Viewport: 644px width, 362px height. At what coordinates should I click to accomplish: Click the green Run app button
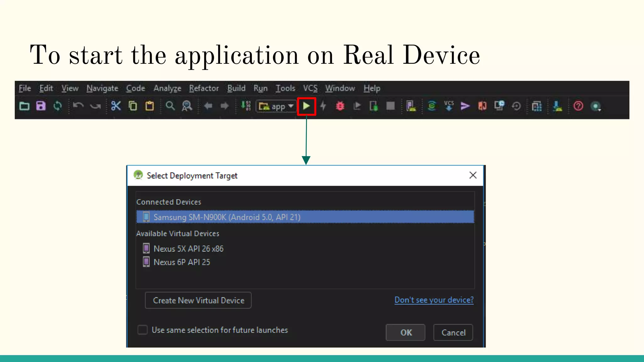(307, 107)
